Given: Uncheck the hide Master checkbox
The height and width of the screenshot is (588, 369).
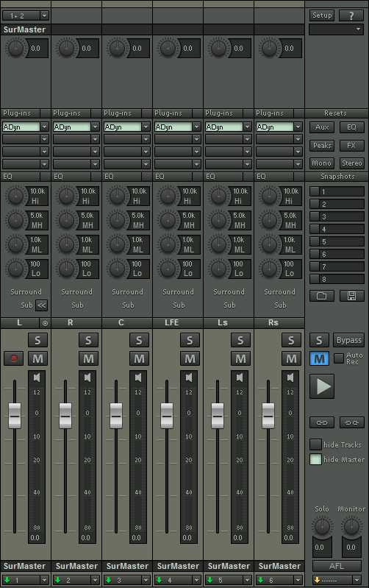Looking at the screenshot, I should coord(315,459).
